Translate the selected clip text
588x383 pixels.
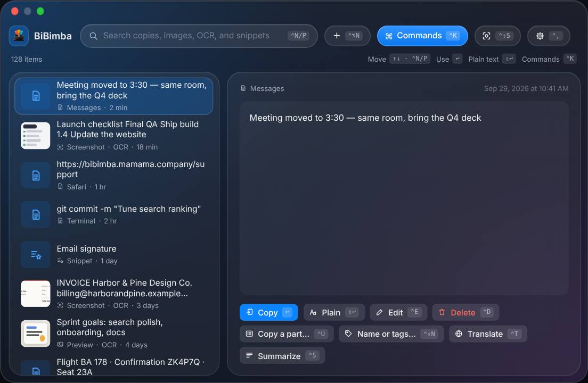coord(488,334)
